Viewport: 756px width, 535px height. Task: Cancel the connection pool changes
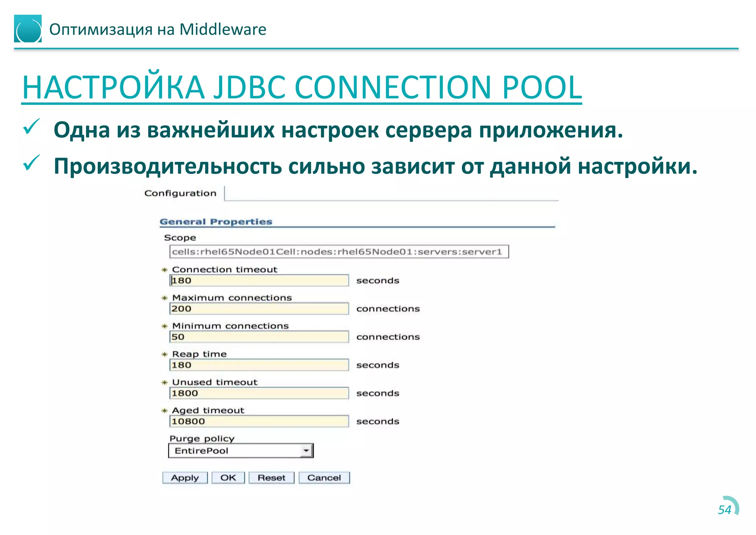coord(324,478)
